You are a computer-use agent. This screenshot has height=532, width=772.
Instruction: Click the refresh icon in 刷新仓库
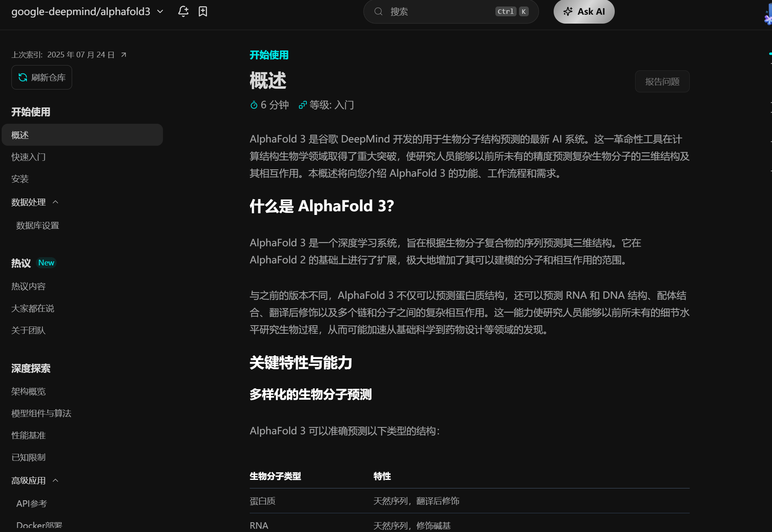[23, 77]
